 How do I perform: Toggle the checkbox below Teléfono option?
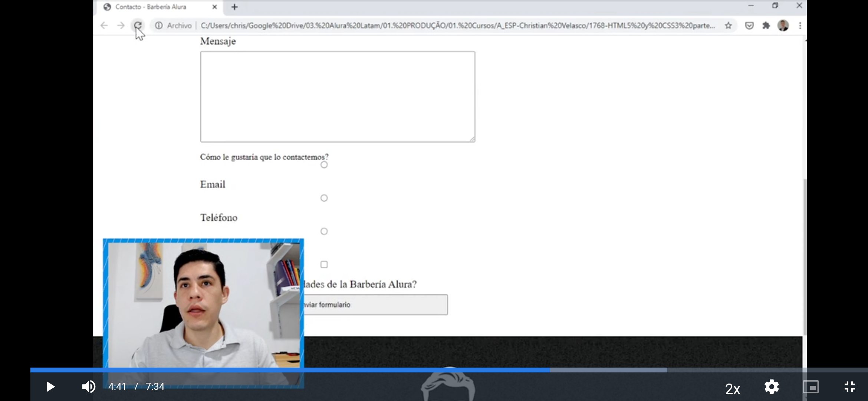pos(323,264)
